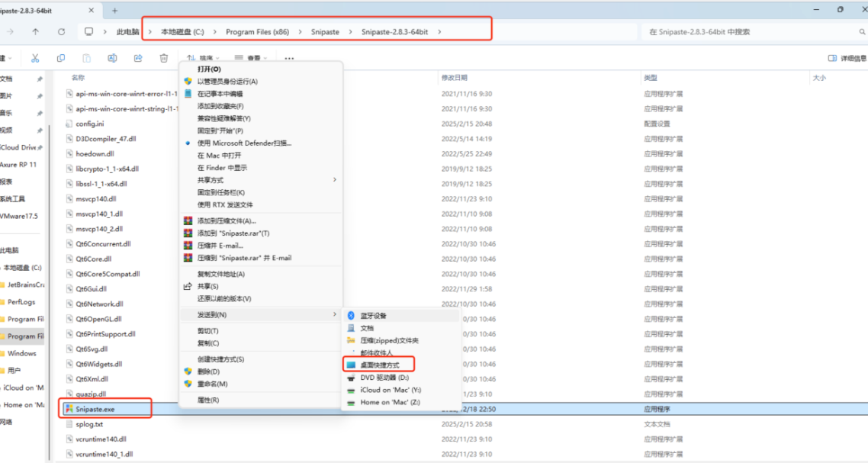Screen dimensions: 868x463
Task: Open new tab with plus button
Action: pos(114,11)
